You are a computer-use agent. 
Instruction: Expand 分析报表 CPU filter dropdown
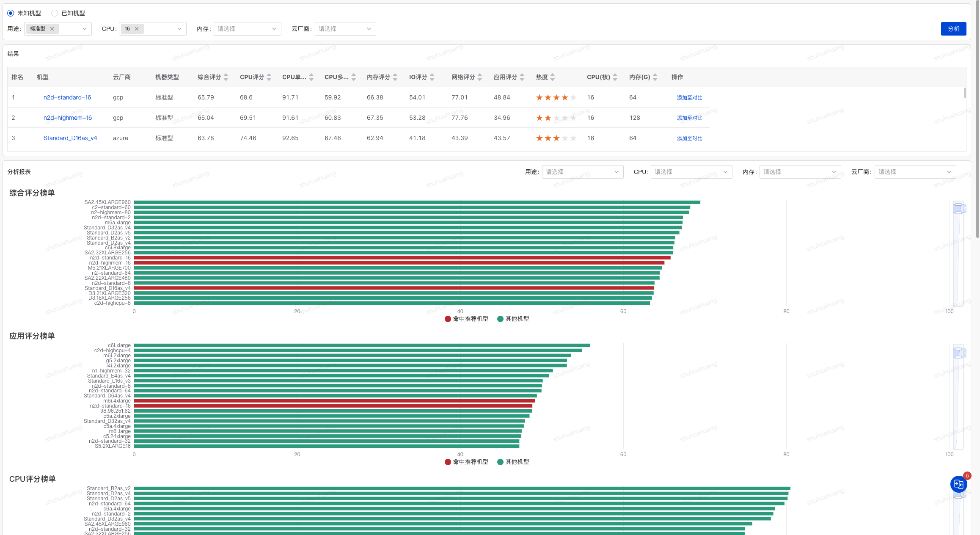pyautogui.click(x=691, y=172)
